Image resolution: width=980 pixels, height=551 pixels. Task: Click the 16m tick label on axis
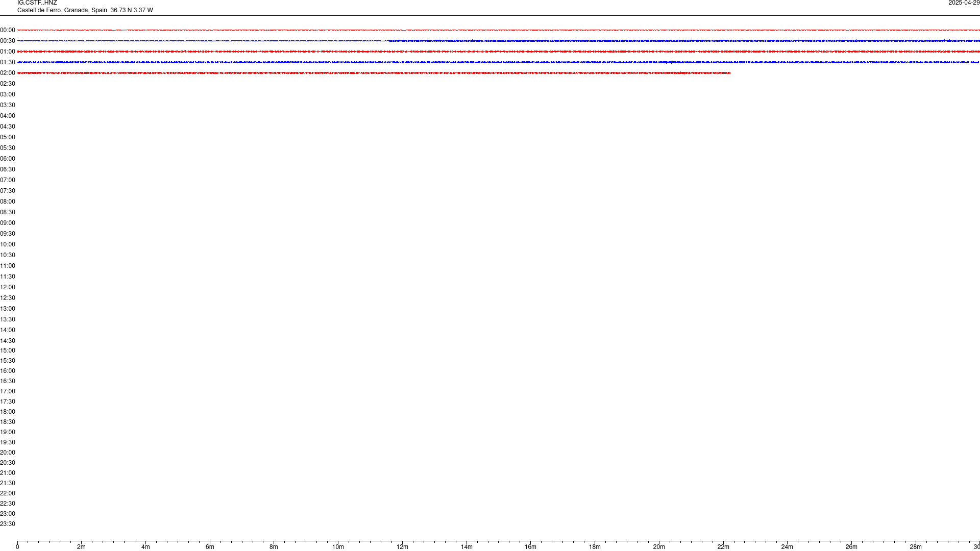(x=531, y=547)
